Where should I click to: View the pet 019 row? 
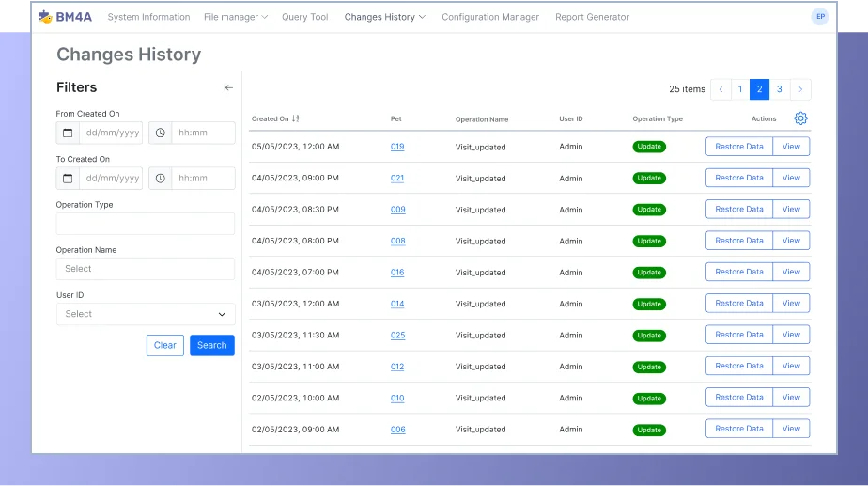pyautogui.click(x=791, y=147)
